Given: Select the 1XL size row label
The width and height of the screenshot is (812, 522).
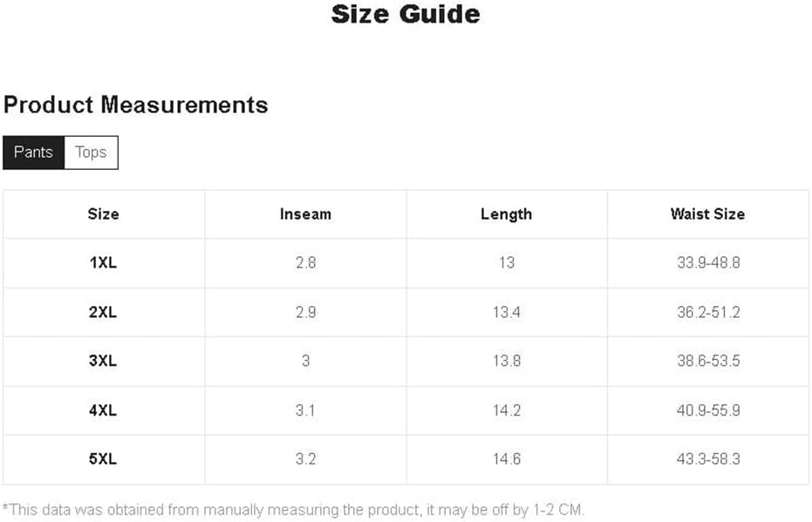Looking at the screenshot, I should 103,262.
